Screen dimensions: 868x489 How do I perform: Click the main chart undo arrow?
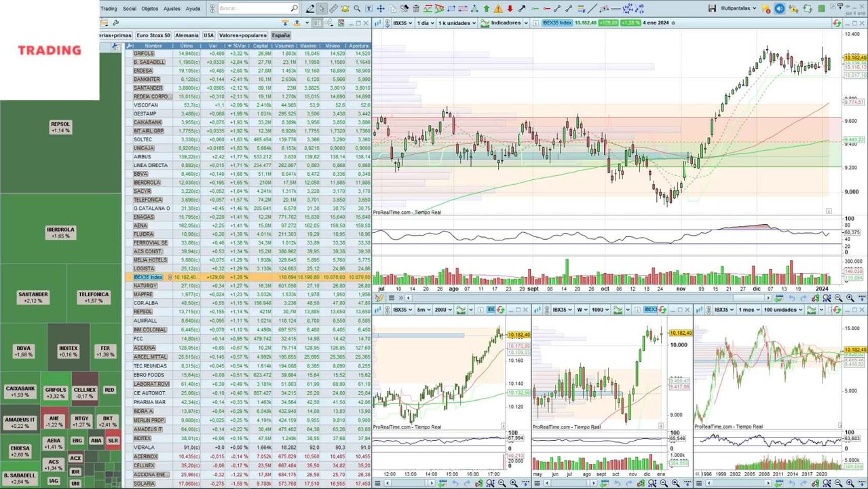pyautogui.click(x=791, y=298)
